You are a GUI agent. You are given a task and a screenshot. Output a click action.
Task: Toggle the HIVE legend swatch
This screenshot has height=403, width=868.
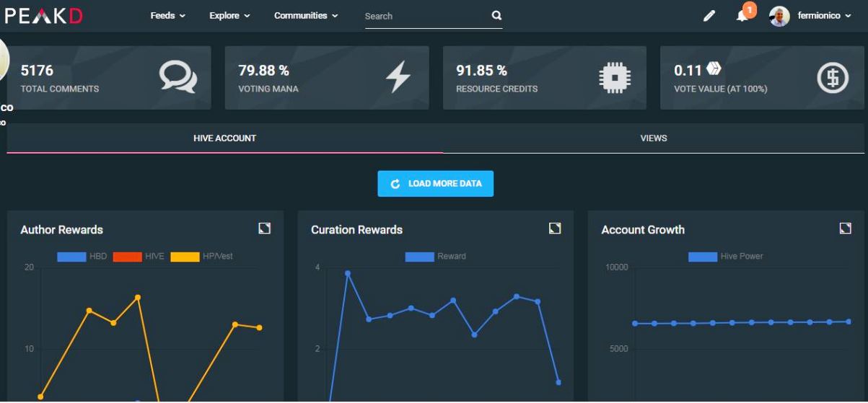(127, 257)
